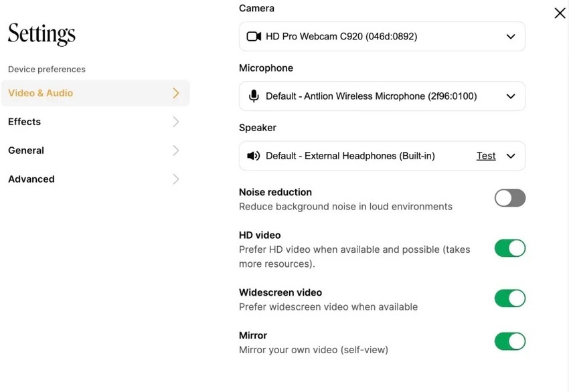This screenshot has height=392, width=569.
Task: Select HD Pro Webcam C920 camera field
Action: point(382,36)
